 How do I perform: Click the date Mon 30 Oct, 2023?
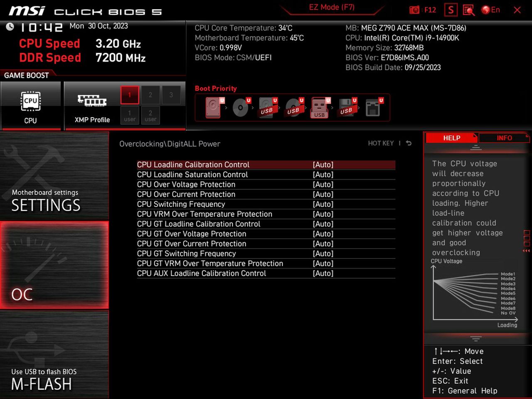[x=99, y=26]
